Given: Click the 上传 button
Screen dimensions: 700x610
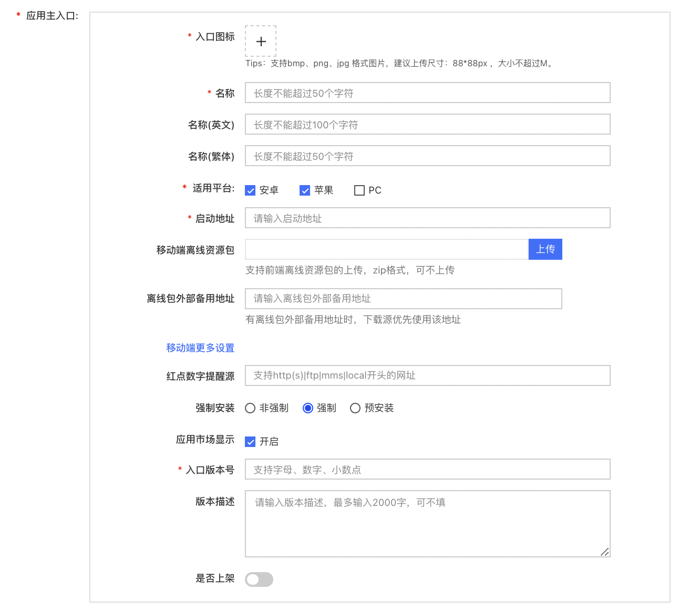Looking at the screenshot, I should point(545,249).
